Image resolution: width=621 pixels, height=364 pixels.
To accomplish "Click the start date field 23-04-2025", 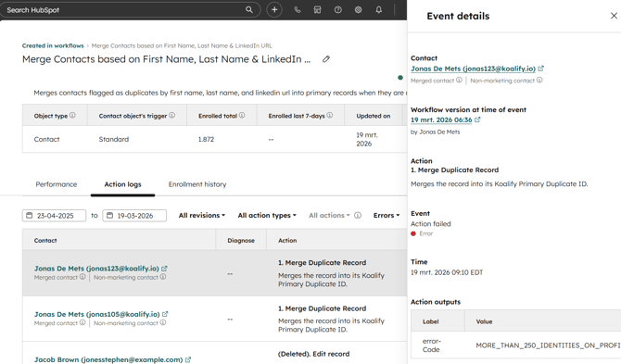I will [55, 216].
